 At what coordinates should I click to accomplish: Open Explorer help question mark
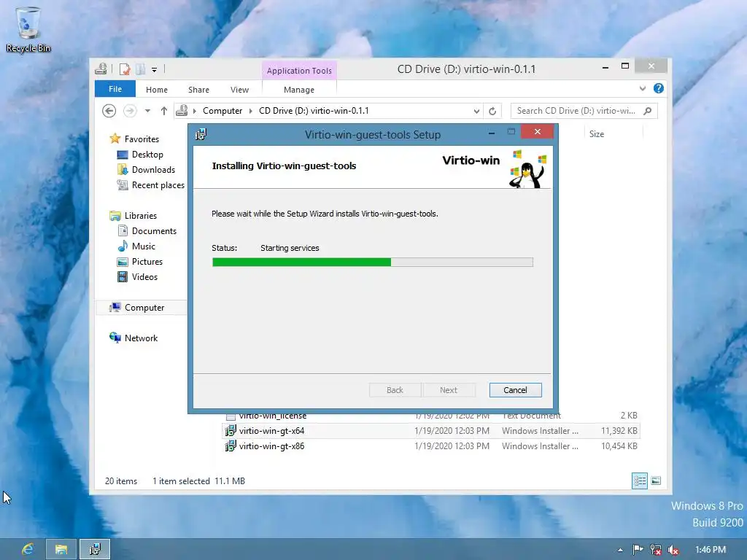pos(659,88)
